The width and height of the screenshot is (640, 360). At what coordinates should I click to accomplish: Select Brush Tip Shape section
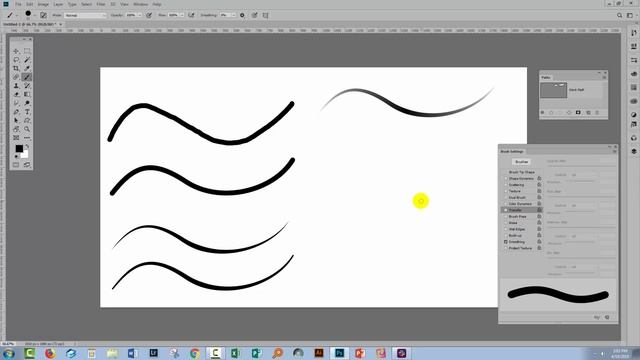[522, 172]
